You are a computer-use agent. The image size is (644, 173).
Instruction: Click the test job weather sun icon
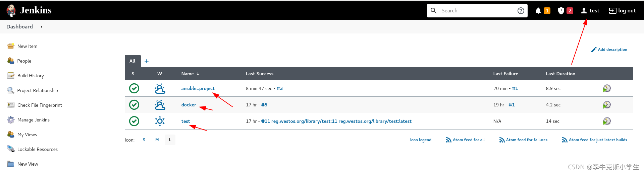pyautogui.click(x=160, y=121)
